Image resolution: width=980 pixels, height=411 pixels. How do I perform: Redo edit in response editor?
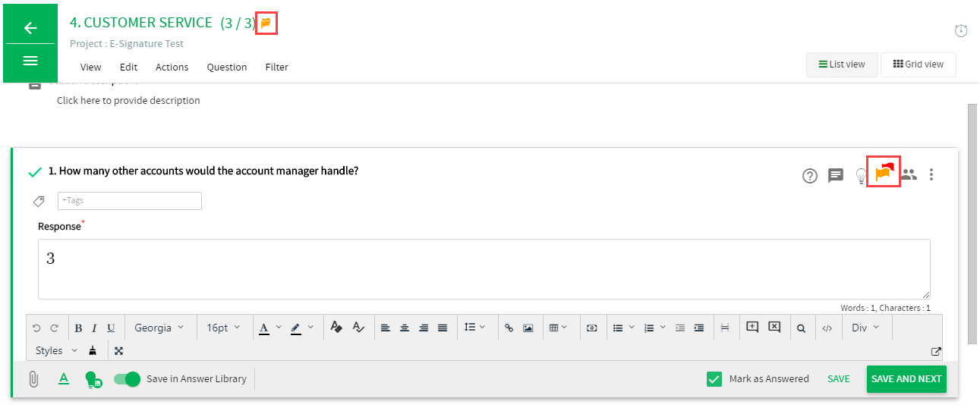(x=54, y=328)
